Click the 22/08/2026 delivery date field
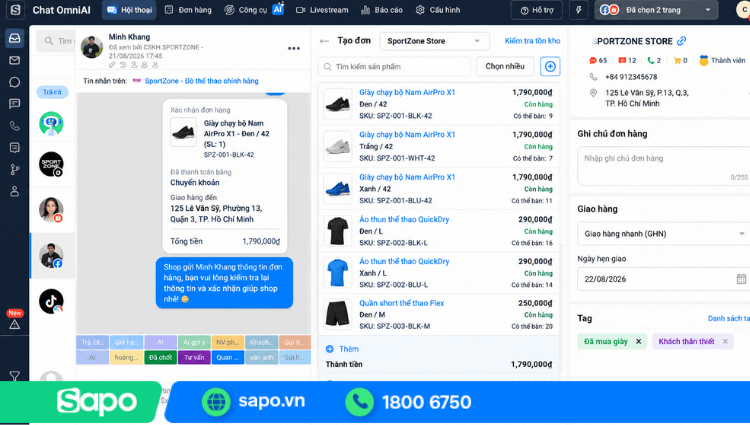This screenshot has width=750, height=425. tap(664, 279)
